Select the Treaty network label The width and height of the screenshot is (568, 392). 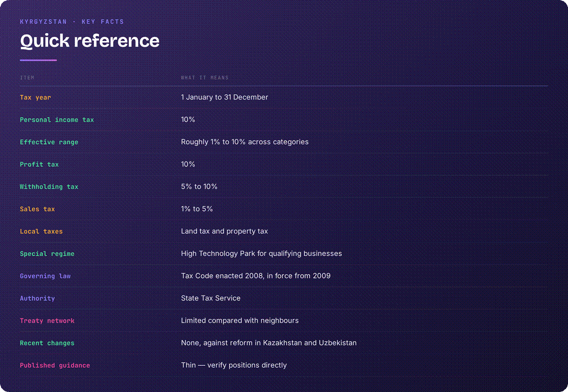[x=47, y=321]
